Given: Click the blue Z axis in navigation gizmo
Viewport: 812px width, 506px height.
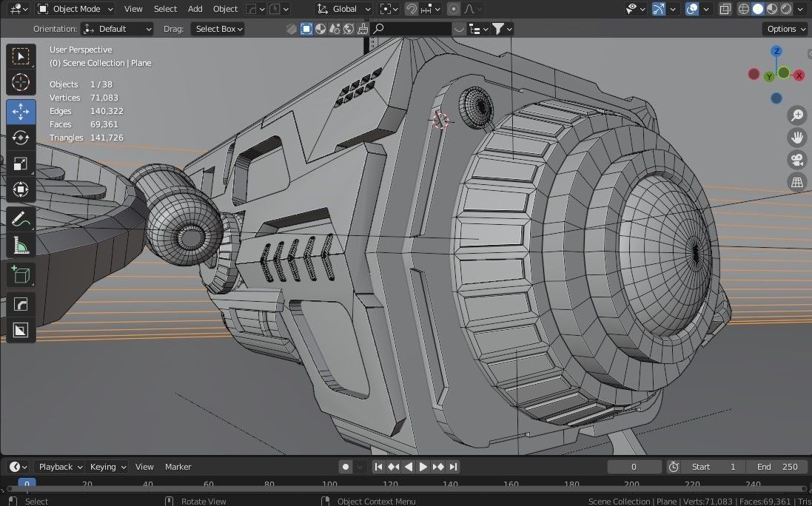Looking at the screenshot, I should pos(776,51).
